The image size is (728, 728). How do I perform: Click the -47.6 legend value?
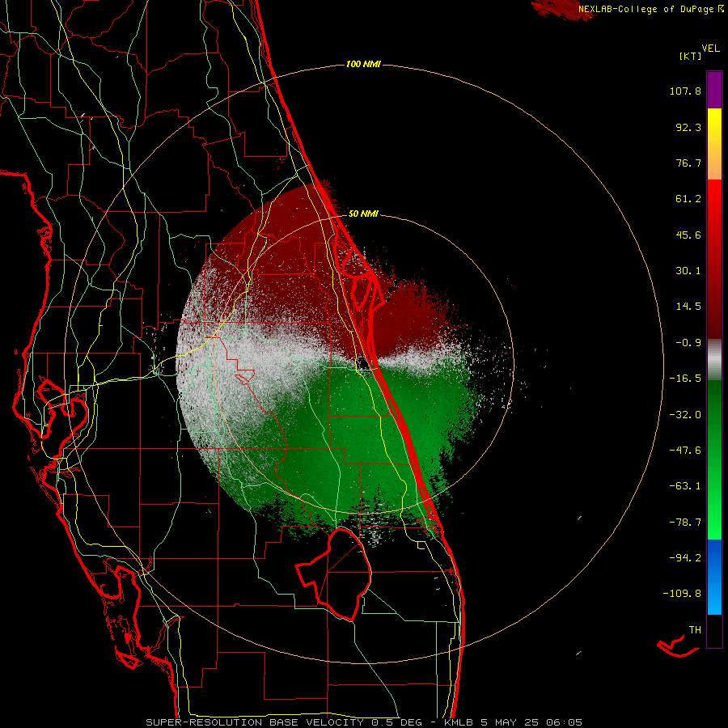[x=685, y=451]
